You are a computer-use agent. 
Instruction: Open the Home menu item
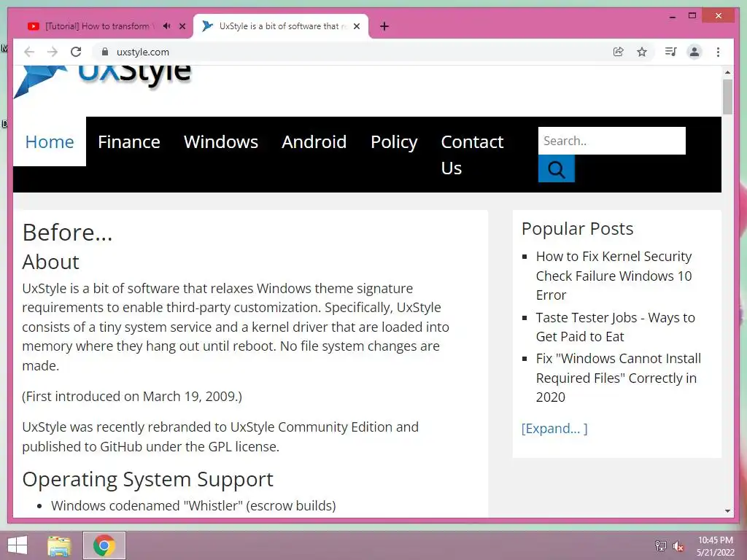click(x=50, y=142)
